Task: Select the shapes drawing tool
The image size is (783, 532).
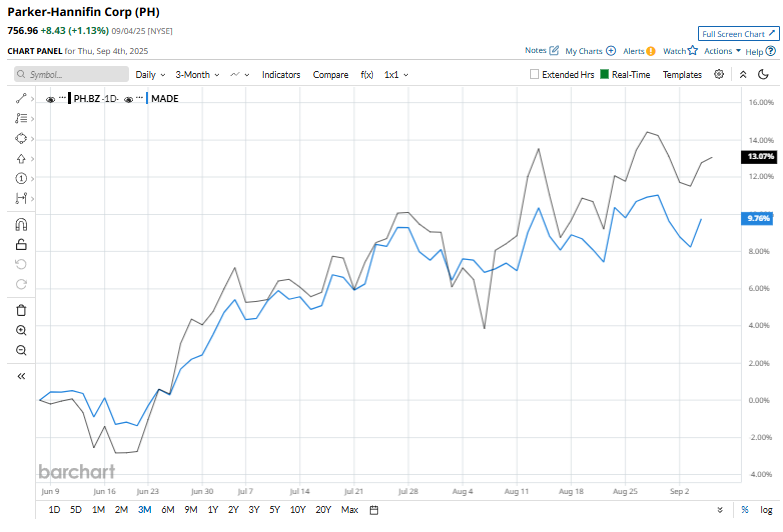Action: pyautogui.click(x=20, y=138)
